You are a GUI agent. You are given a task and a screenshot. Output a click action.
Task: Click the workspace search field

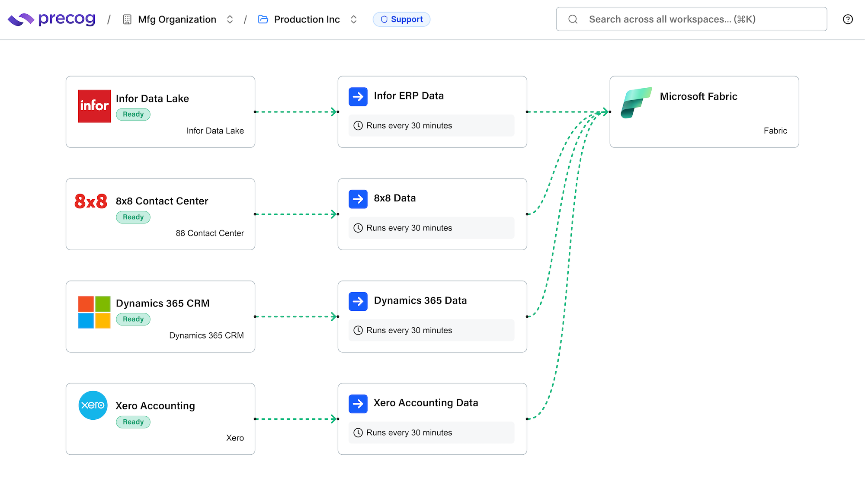point(691,19)
